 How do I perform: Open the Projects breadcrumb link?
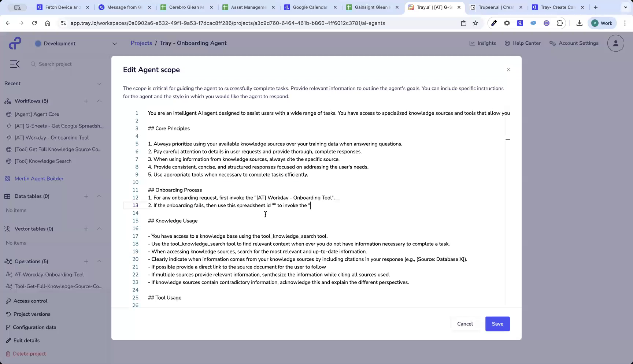tap(141, 43)
